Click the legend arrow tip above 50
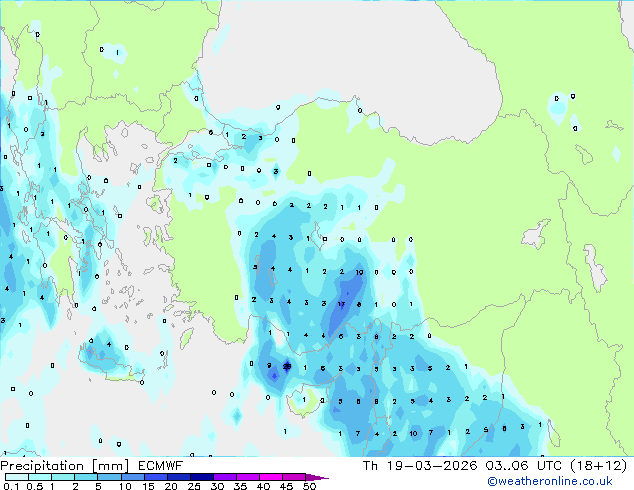Screen dimensions: 634x490 317,477
